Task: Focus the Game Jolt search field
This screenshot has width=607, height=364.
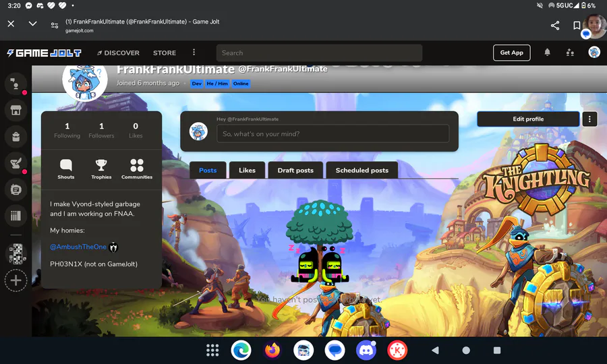Action: (x=320, y=53)
